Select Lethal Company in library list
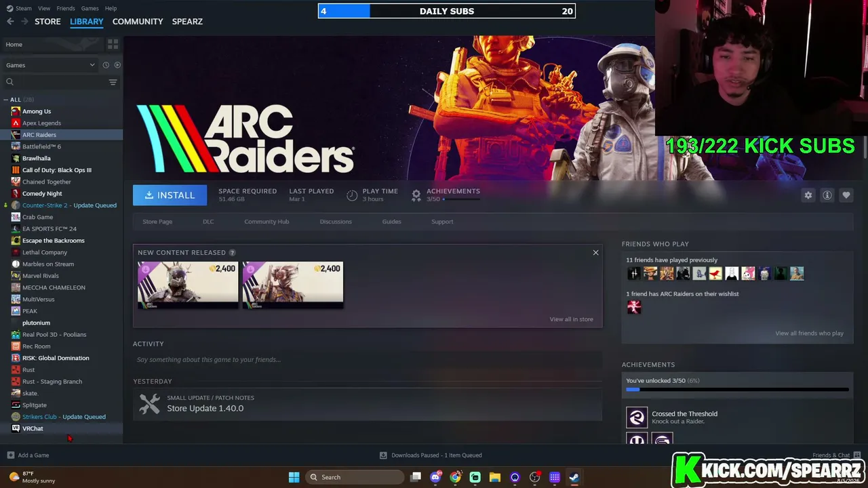Viewport: 868px width, 488px height. click(x=45, y=252)
